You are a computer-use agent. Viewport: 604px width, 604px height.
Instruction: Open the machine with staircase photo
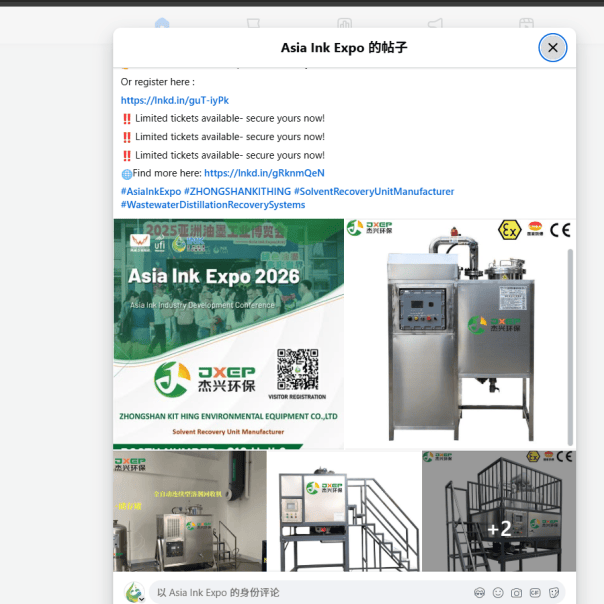click(344, 511)
